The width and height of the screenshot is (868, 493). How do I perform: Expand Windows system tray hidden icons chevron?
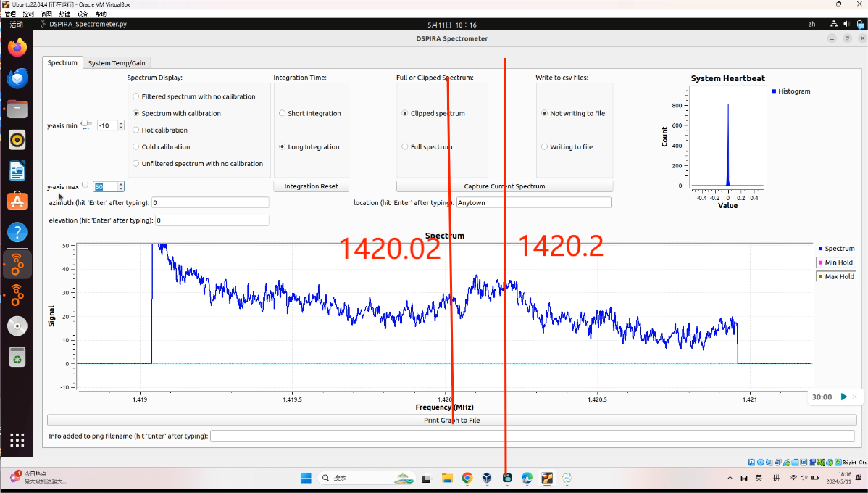click(730, 478)
